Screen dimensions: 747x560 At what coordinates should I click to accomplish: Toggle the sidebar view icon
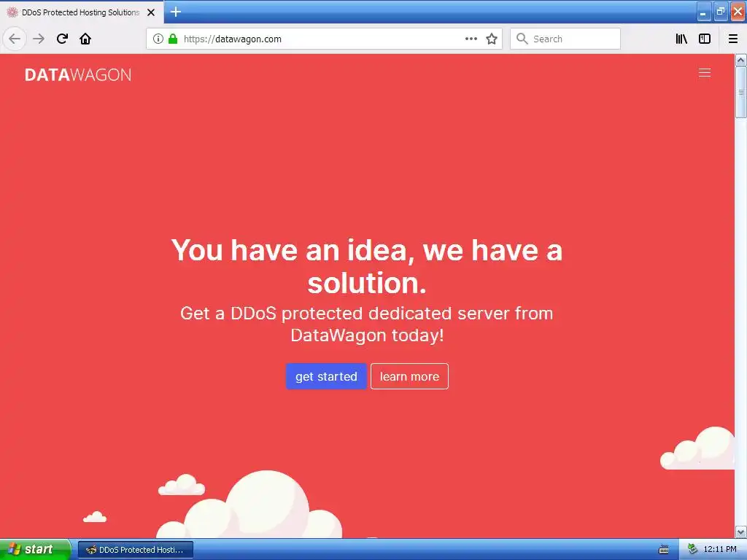point(705,39)
